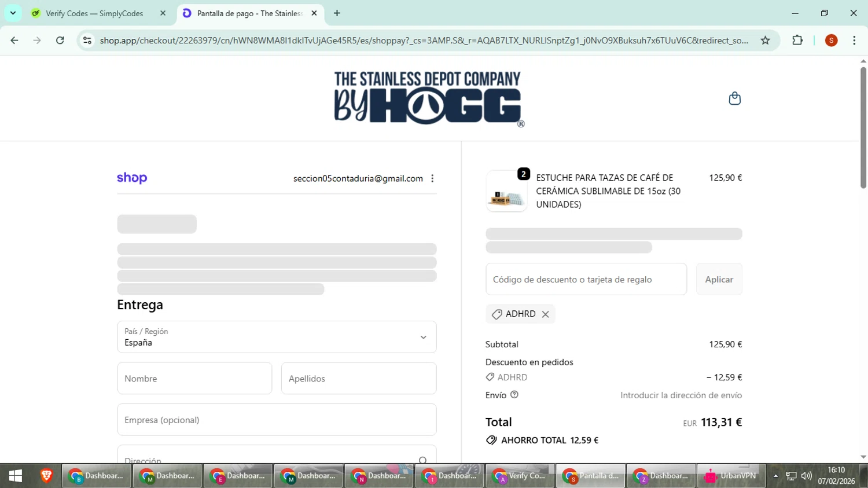Open the Windows Start menu

click(16, 476)
